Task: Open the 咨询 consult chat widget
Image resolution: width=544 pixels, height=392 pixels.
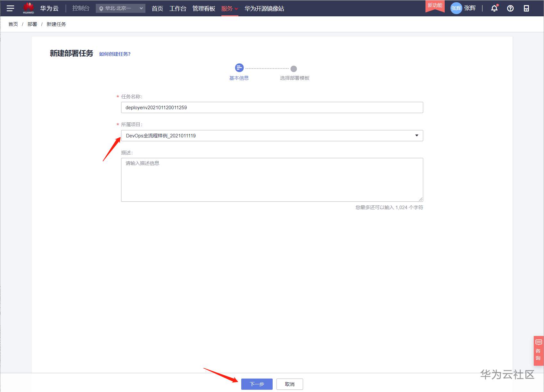Action: point(539,351)
